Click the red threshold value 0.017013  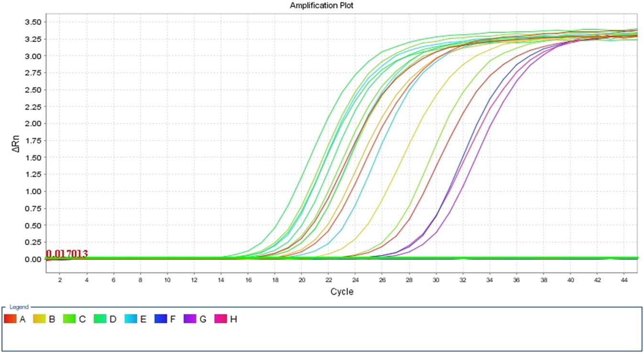(x=67, y=254)
